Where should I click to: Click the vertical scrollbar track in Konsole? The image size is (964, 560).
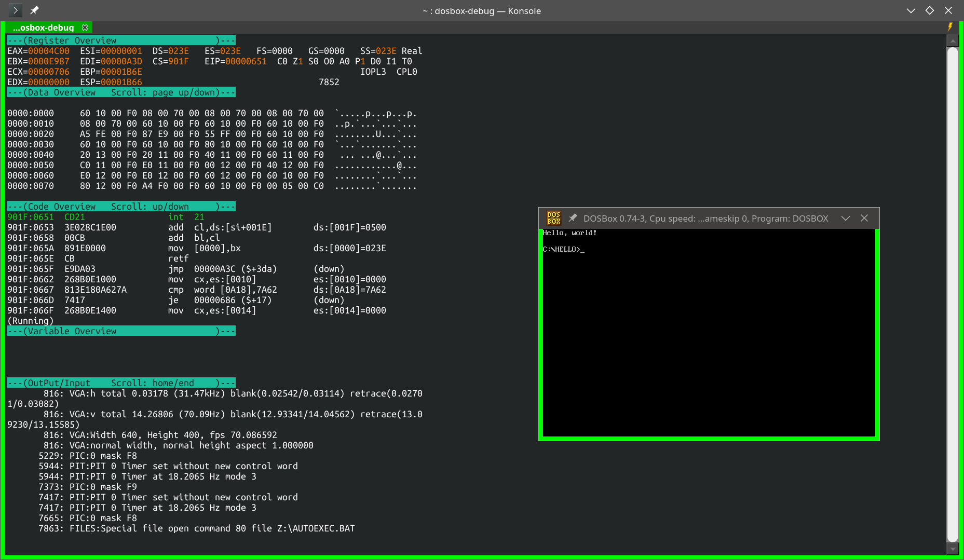(952, 291)
